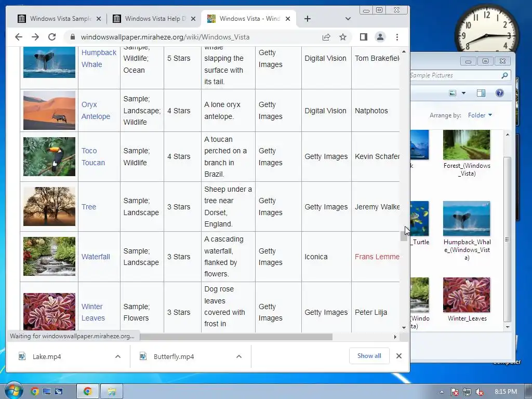
Task: Open the Humpback Whale link
Action: click(x=99, y=58)
